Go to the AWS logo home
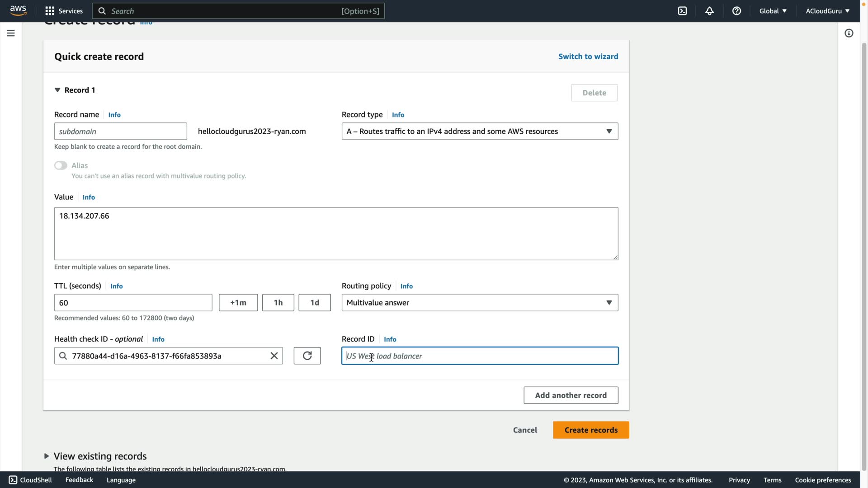The height and width of the screenshot is (488, 868). point(18,10)
